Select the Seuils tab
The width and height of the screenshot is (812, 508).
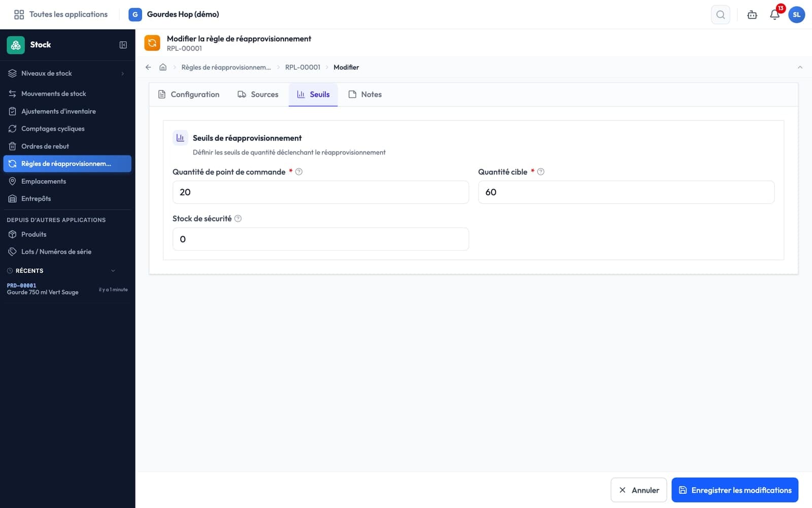point(313,94)
